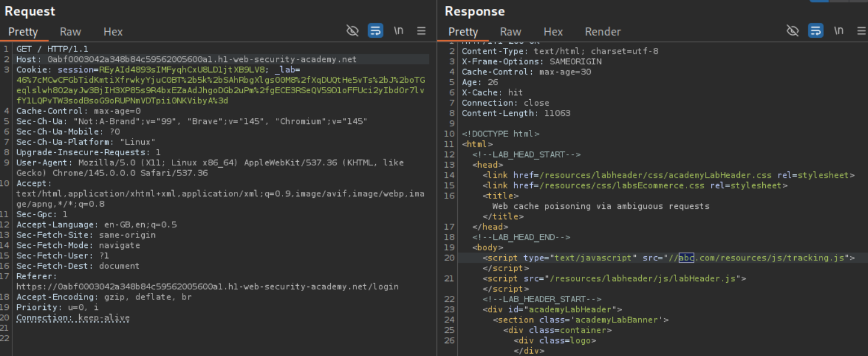Switch Response view to Hex tab
The width and height of the screenshot is (868, 356).
point(553,32)
